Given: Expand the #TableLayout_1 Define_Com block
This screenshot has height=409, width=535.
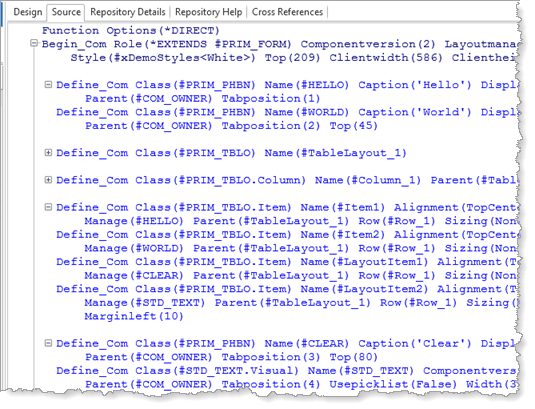Looking at the screenshot, I should coord(48,152).
